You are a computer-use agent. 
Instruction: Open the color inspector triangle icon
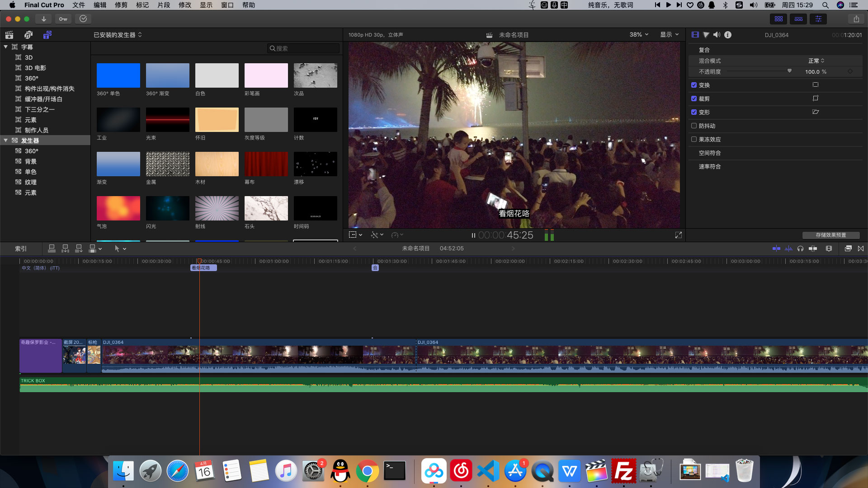click(x=706, y=35)
